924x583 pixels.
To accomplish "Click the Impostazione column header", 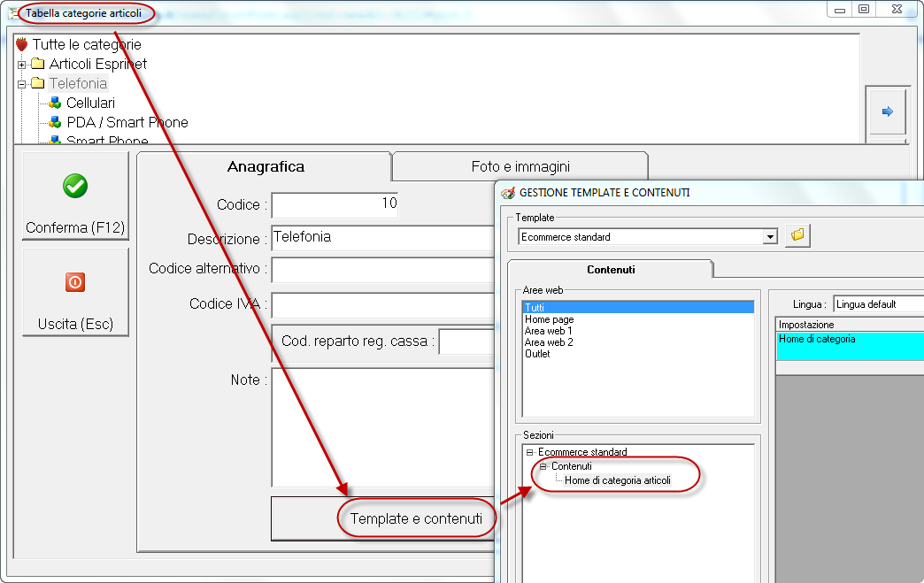I will pos(850,325).
